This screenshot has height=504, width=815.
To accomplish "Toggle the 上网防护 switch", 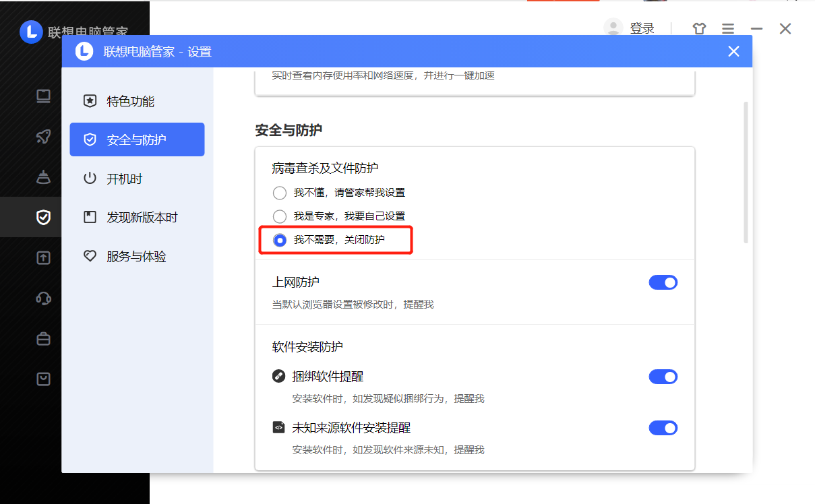I will (x=663, y=282).
